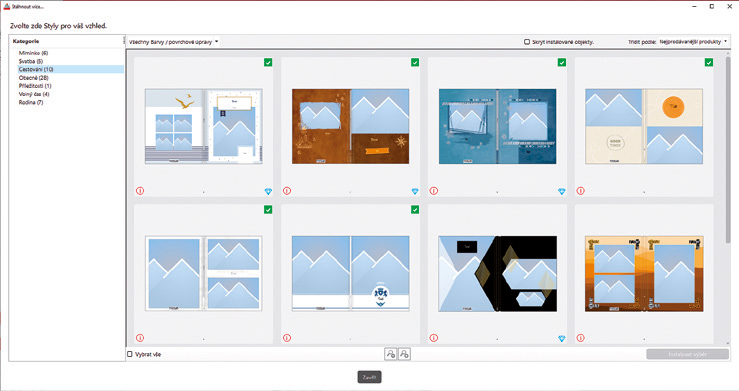Viewport: 739px width, 391px height.
Task: Select the black hexagon style thumbnail
Action: (497, 274)
